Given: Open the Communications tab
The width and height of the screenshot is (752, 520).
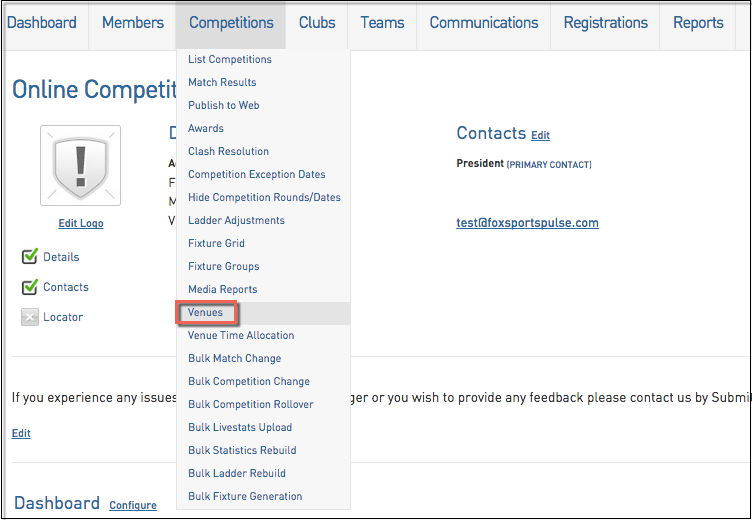Looking at the screenshot, I should click(484, 23).
